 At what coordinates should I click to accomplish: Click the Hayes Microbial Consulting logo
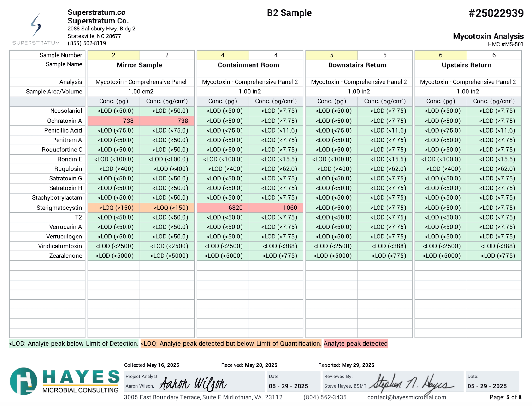click(x=65, y=381)
